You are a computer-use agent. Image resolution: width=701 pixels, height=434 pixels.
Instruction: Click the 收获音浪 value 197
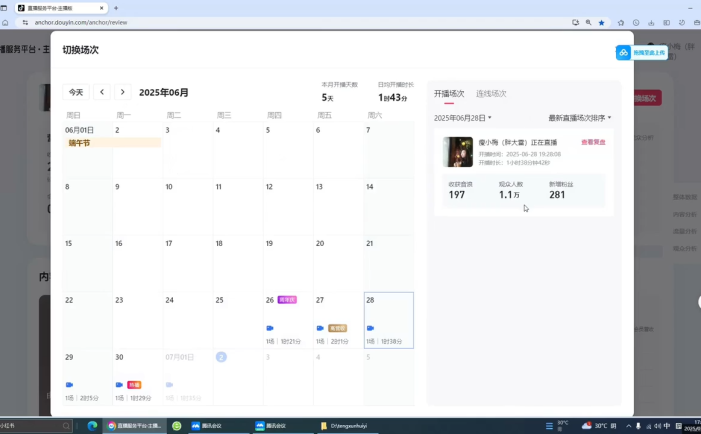click(x=457, y=195)
